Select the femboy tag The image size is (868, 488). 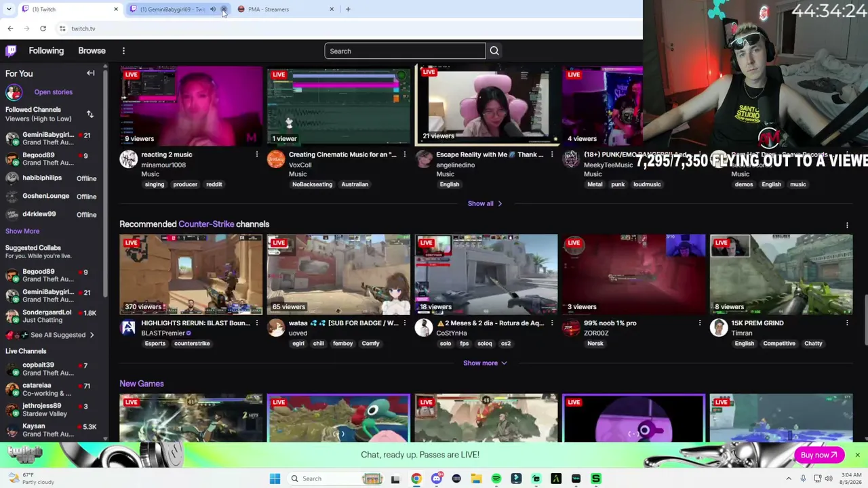(342, 344)
